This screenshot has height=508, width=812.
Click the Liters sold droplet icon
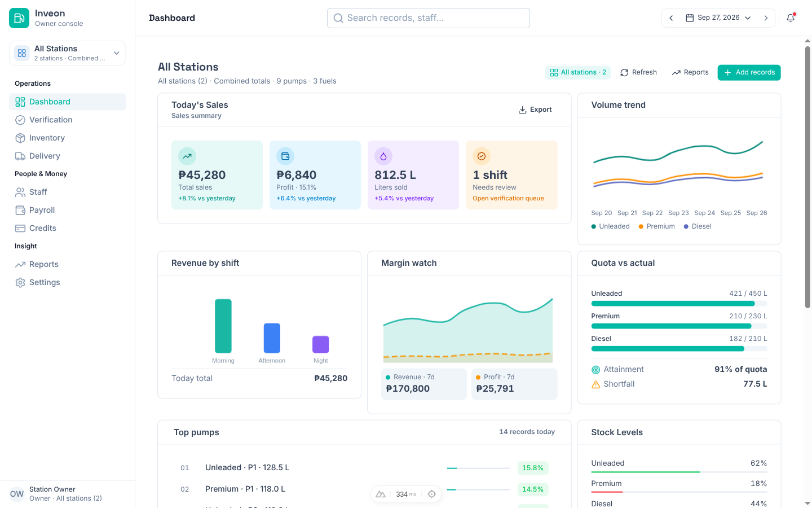383,156
